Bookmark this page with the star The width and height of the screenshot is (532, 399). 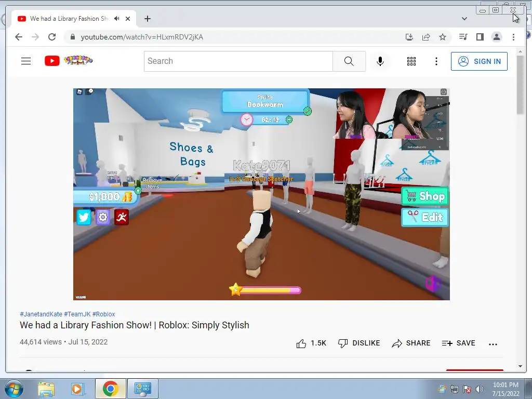(x=443, y=37)
